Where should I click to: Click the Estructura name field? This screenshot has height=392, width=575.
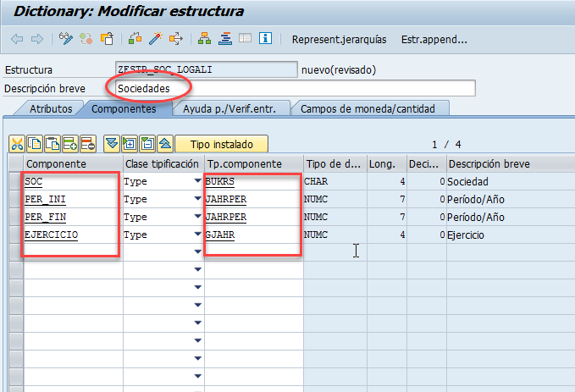click(206, 69)
